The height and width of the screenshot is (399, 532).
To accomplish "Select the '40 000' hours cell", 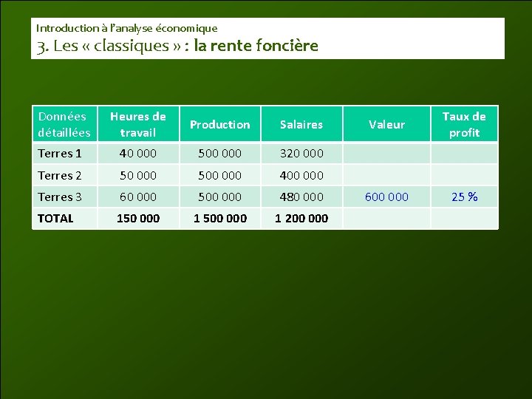I will point(138,154).
